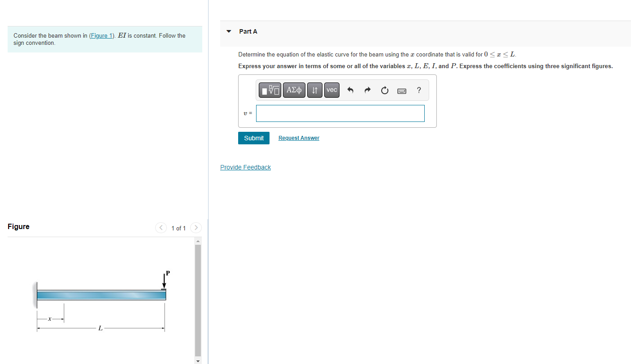Viewport: 631px width, 364px height.
Task: Go to previous figure arrow
Action: [161, 228]
